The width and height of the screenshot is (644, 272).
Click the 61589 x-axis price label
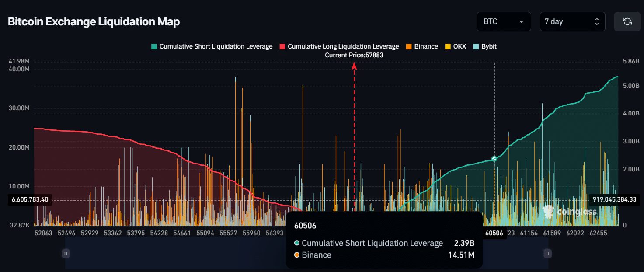click(552, 234)
